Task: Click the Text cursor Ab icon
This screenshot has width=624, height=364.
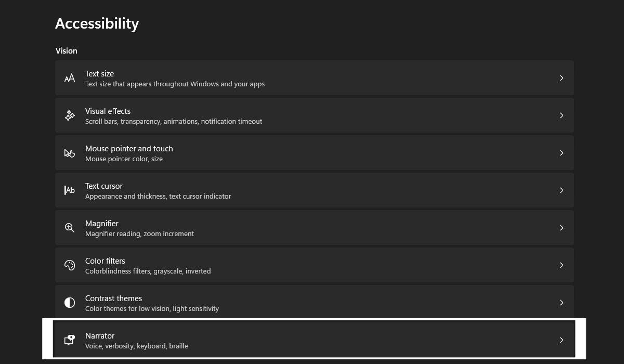Action: point(70,190)
